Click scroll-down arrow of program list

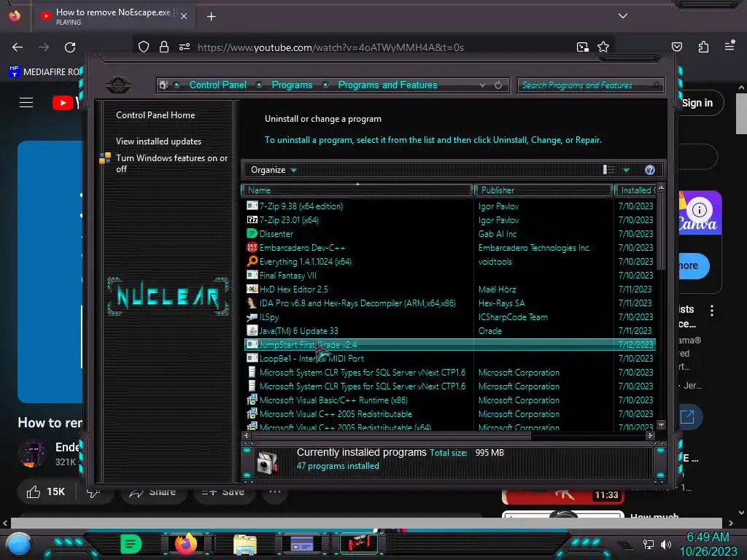click(661, 424)
